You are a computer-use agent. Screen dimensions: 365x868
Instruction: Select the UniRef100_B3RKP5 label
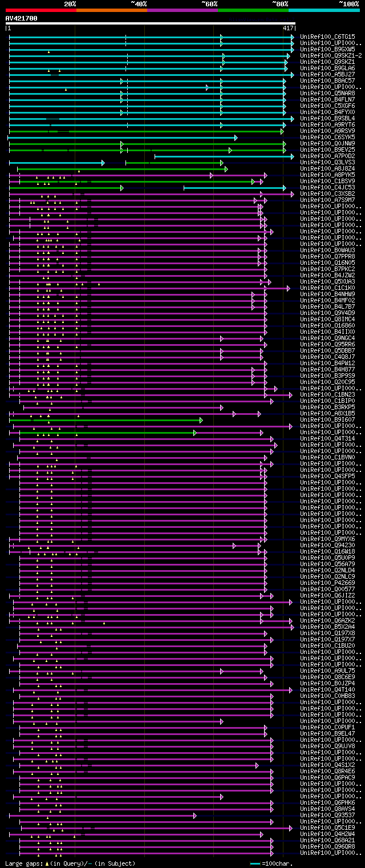[327, 407]
